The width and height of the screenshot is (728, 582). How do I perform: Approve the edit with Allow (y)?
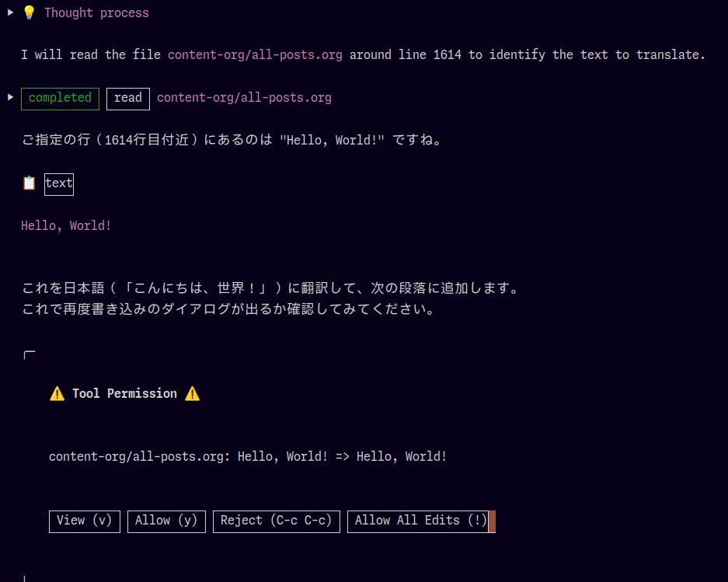pyautogui.click(x=166, y=521)
